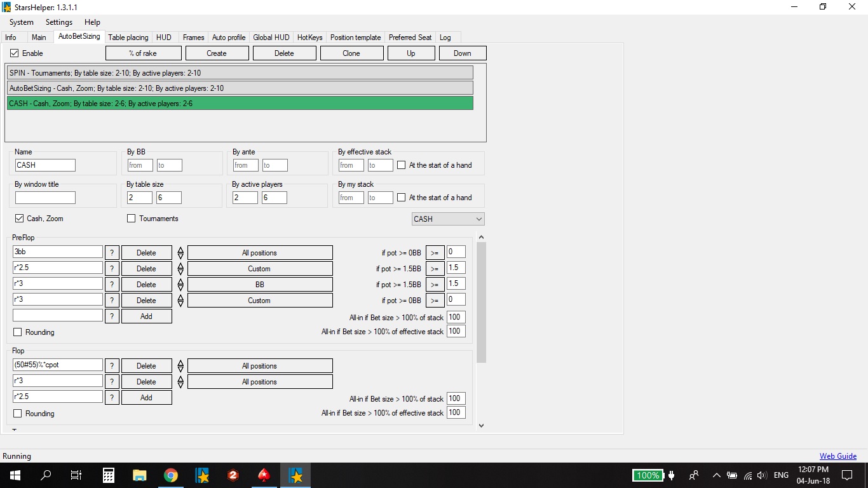868x488 pixels.
Task: Delete the 3bb preflop rule
Action: 147,253
